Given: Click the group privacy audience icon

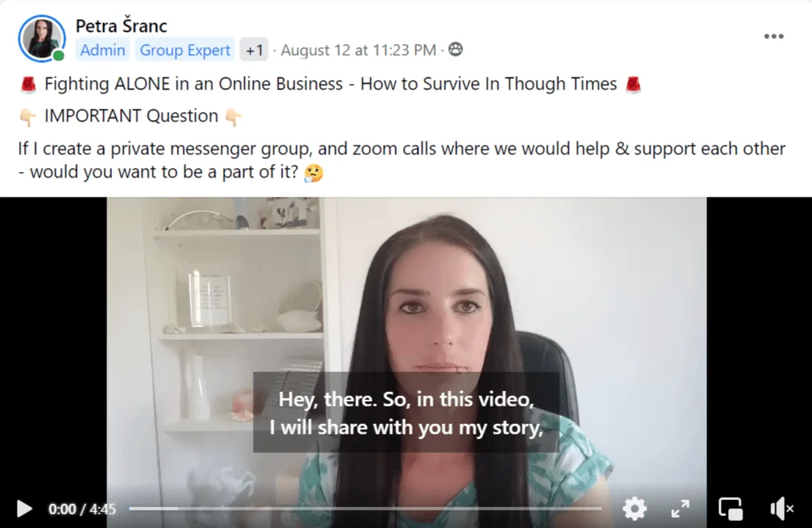Looking at the screenshot, I should (456, 49).
